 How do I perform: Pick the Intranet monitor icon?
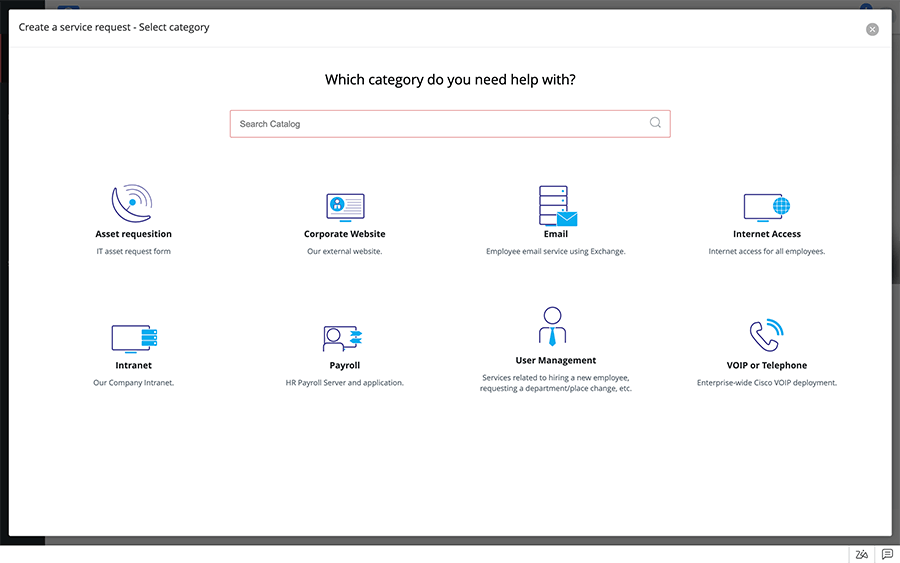click(134, 337)
